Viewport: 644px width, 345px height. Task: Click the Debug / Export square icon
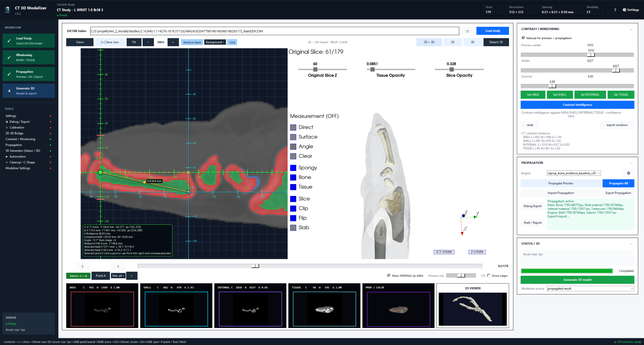click(x=7, y=122)
